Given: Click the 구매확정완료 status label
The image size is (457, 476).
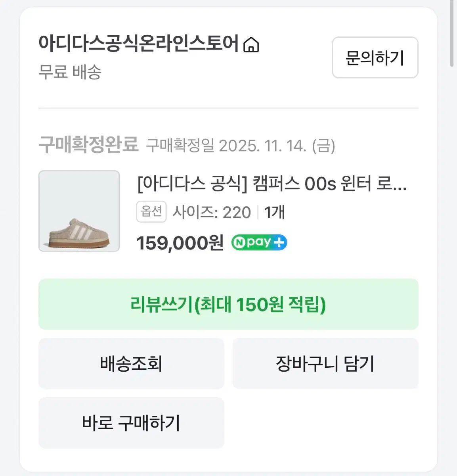Looking at the screenshot, I should click(88, 144).
